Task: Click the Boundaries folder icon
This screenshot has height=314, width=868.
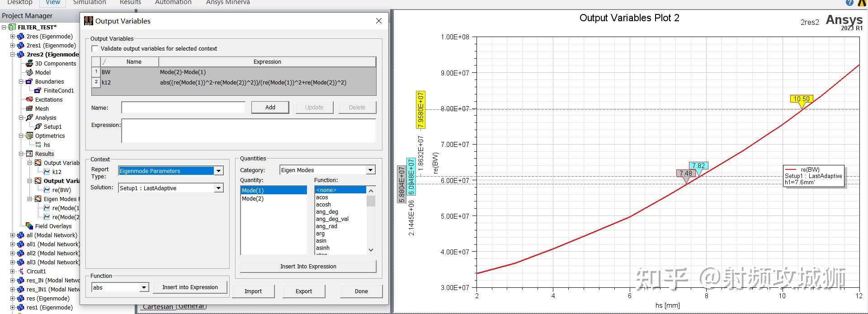Action: coord(29,81)
